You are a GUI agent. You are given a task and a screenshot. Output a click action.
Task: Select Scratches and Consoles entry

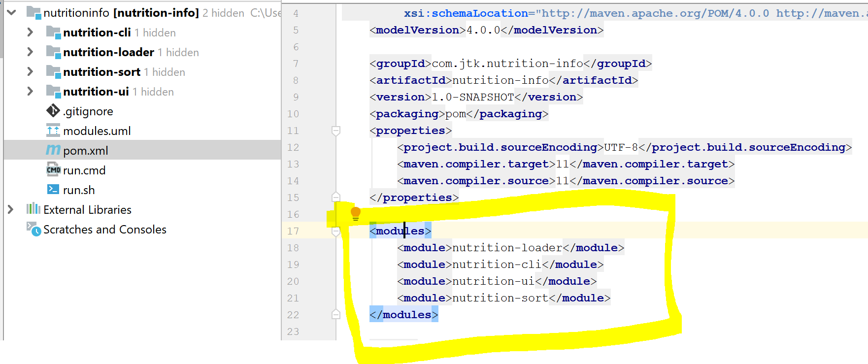pos(105,230)
